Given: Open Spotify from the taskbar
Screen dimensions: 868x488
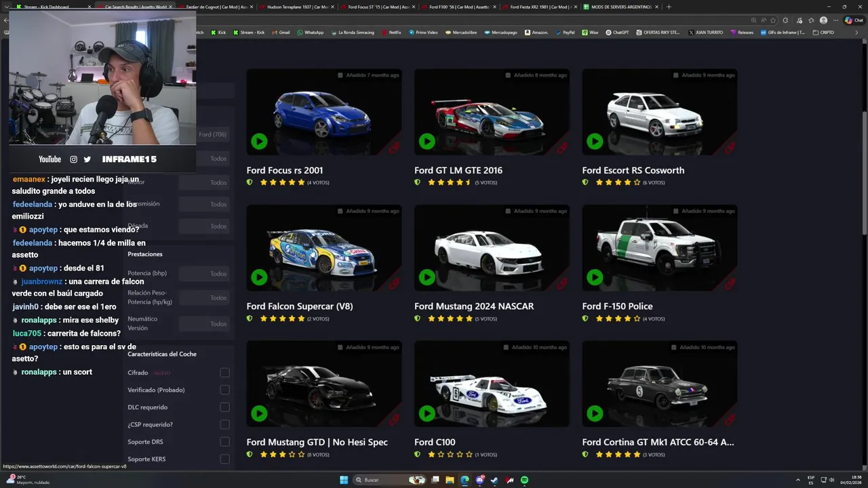Looking at the screenshot, I should (524, 480).
